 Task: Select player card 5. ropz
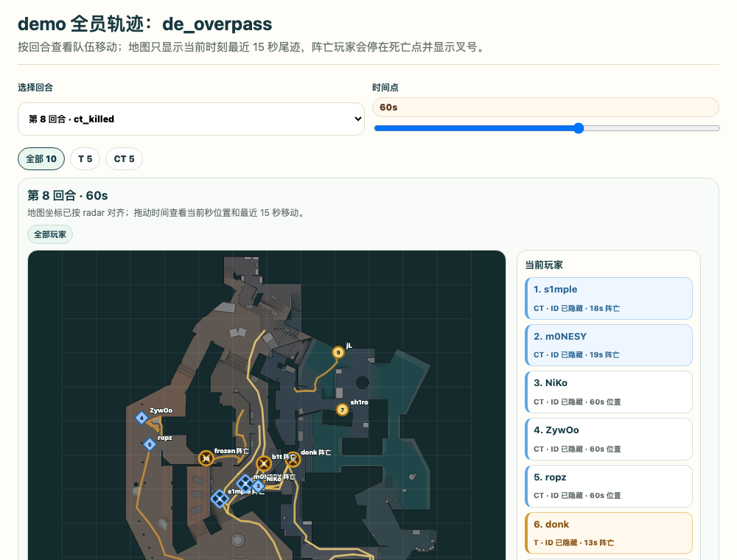point(609,486)
